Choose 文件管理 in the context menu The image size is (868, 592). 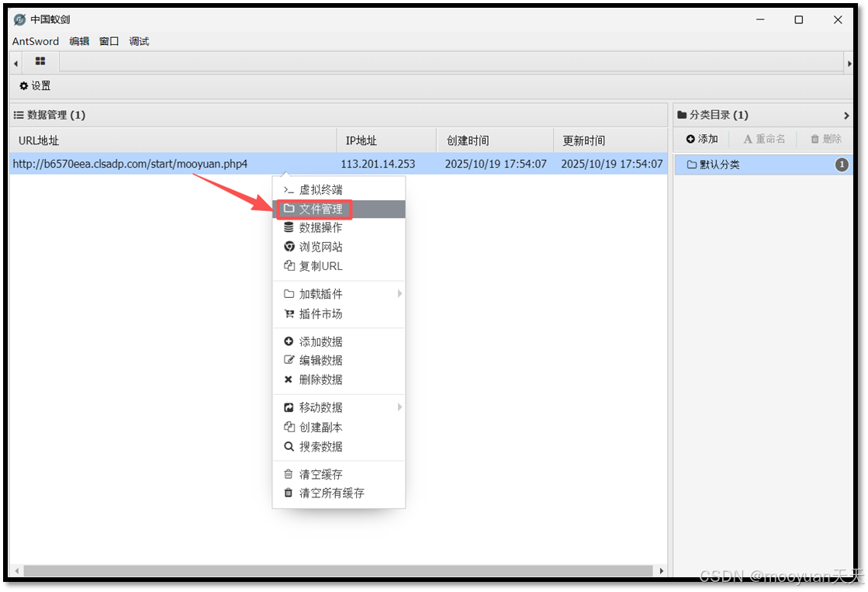coord(339,209)
